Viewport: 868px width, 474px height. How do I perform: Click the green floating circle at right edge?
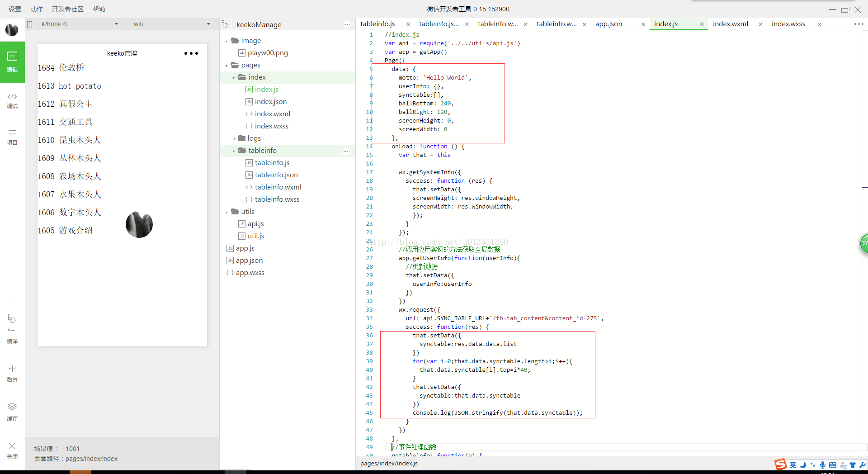pos(863,243)
